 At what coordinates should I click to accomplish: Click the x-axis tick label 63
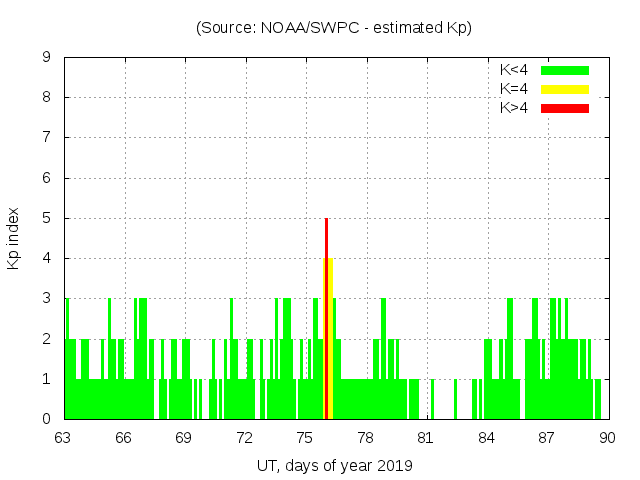point(63,438)
